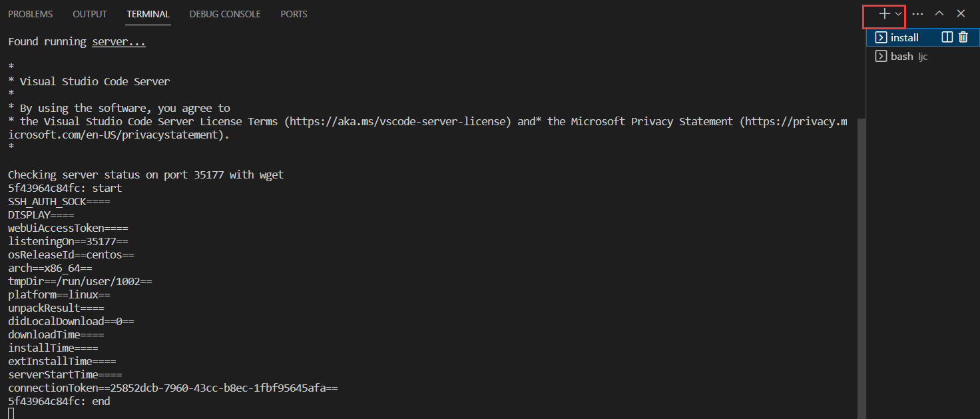Select the install terminal from the list
The width and height of the screenshot is (980, 419).
click(x=905, y=37)
